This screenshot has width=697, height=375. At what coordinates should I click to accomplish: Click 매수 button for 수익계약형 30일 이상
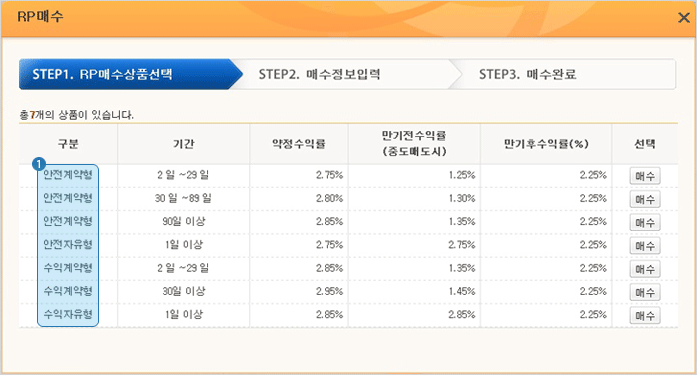(x=645, y=292)
